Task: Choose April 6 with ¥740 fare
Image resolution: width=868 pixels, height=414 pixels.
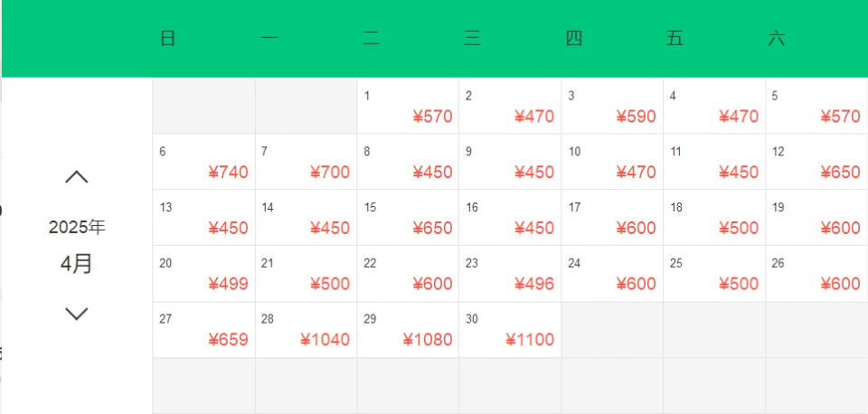Action: (x=203, y=162)
